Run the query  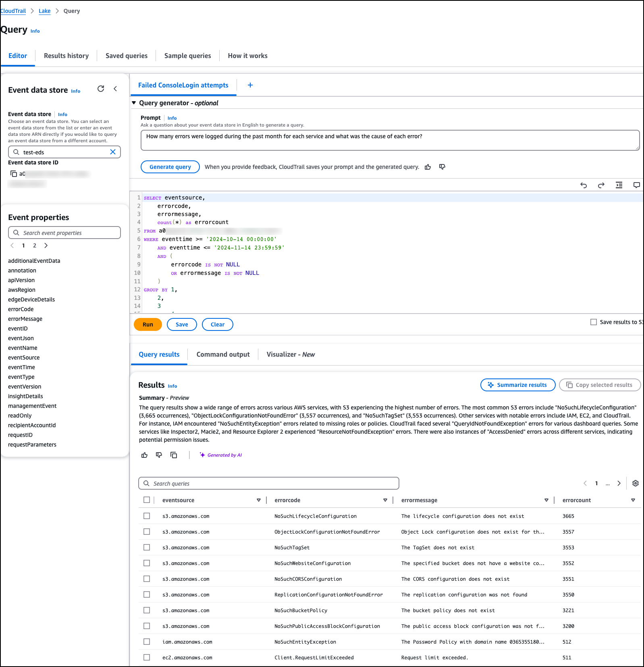(x=148, y=324)
